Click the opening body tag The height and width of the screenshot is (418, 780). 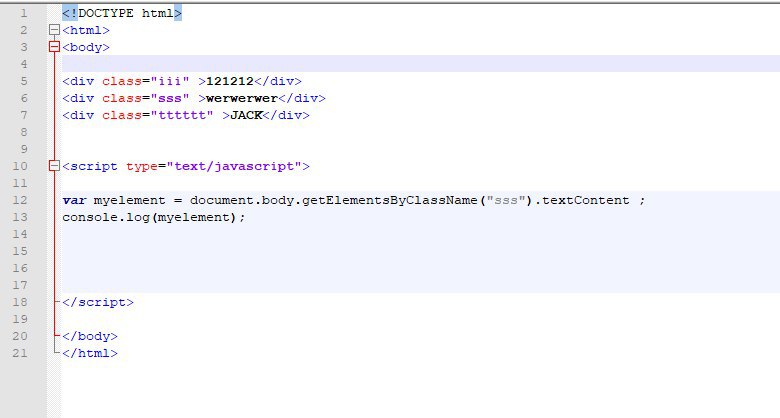pos(86,47)
